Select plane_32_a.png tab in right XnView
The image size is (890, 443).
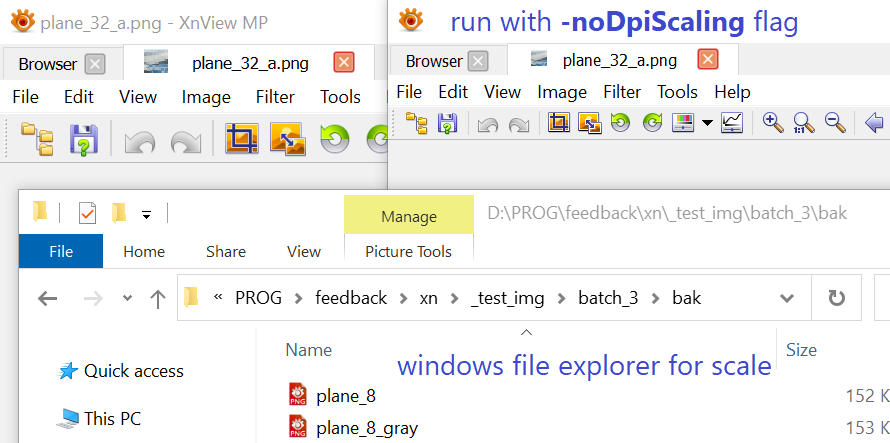point(620,60)
